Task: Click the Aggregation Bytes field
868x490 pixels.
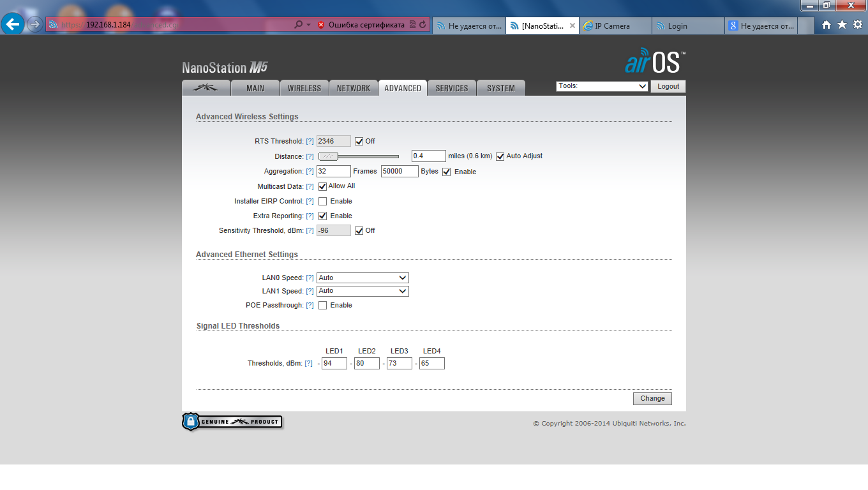Action: [400, 171]
